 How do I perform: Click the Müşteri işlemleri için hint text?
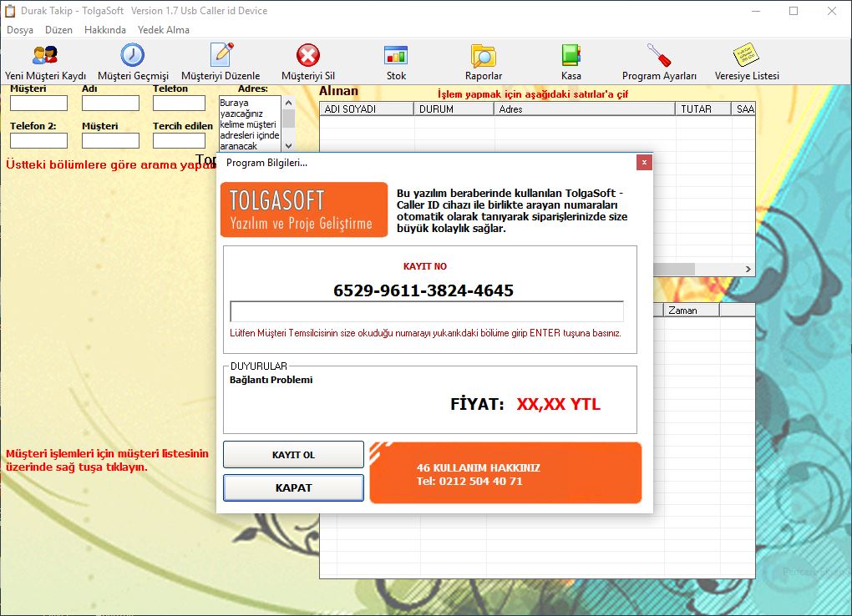(107, 460)
